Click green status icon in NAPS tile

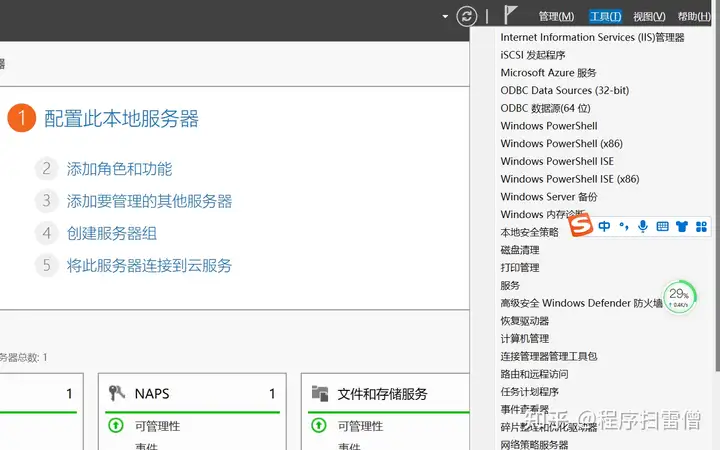(116, 426)
